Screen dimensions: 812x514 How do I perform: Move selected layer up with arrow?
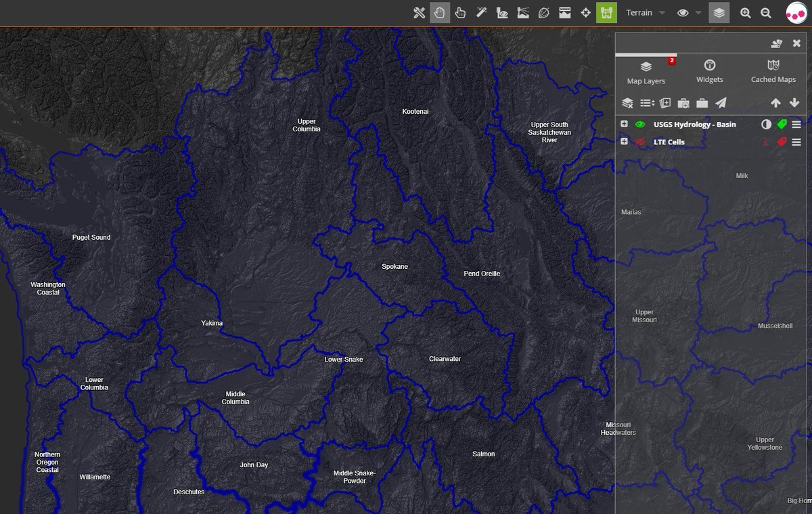(775, 103)
